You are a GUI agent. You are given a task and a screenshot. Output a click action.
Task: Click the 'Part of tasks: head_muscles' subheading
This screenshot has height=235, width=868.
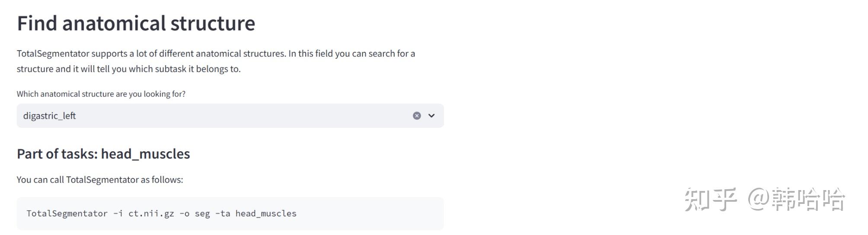point(103,154)
